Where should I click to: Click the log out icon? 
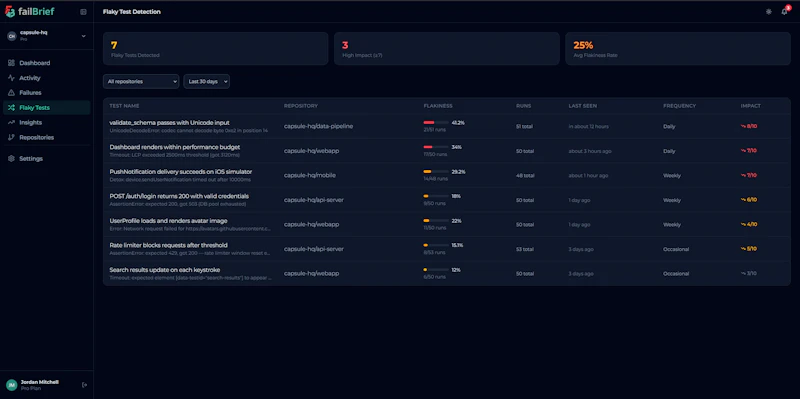point(84,385)
